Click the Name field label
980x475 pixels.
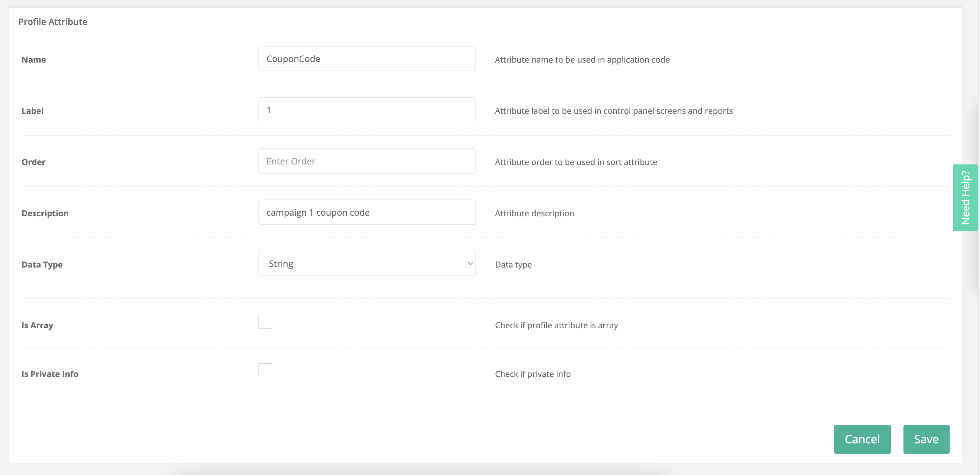(x=34, y=60)
